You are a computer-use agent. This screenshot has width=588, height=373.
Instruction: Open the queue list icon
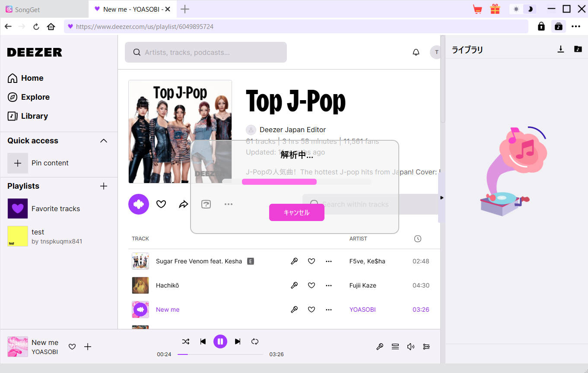395,347
